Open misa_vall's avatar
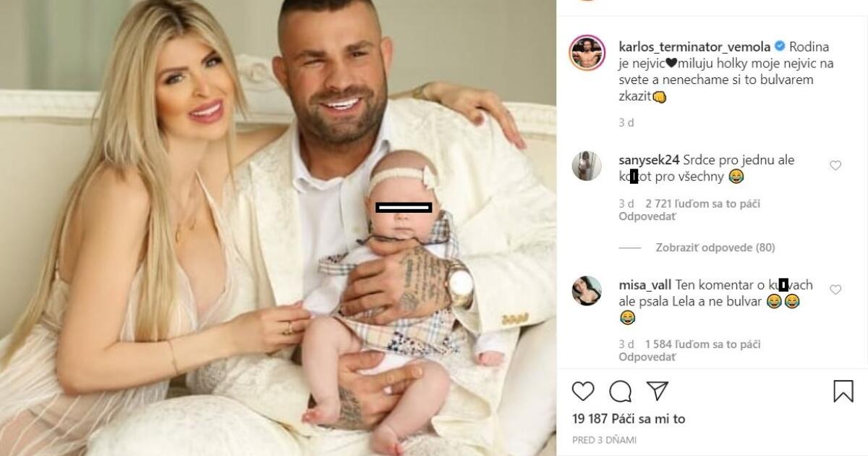This screenshot has width=868, height=456. [587, 290]
